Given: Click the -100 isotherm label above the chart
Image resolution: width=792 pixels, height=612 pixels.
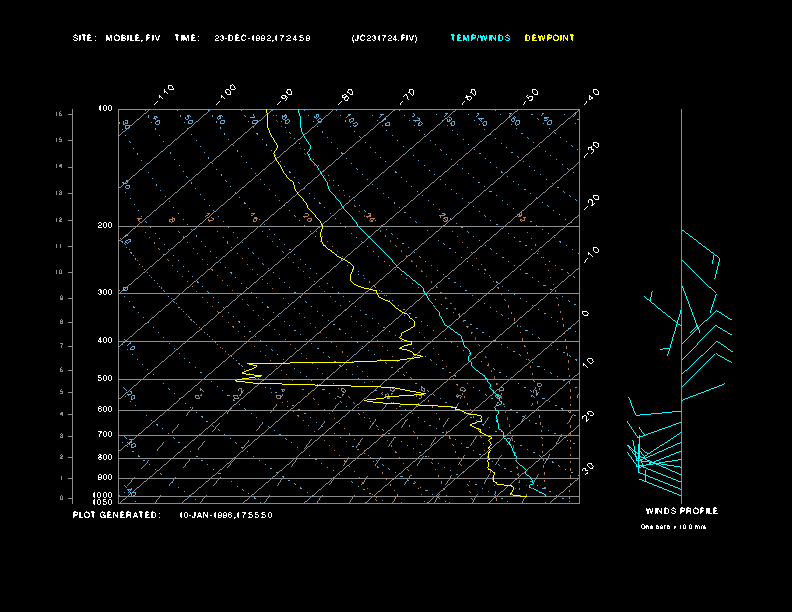Looking at the screenshot, I should 226,95.
